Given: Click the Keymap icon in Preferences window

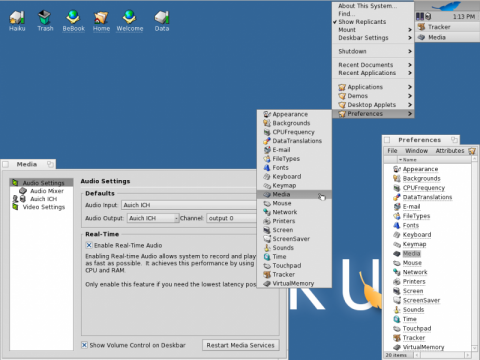Looking at the screenshot, I should pos(397,244).
